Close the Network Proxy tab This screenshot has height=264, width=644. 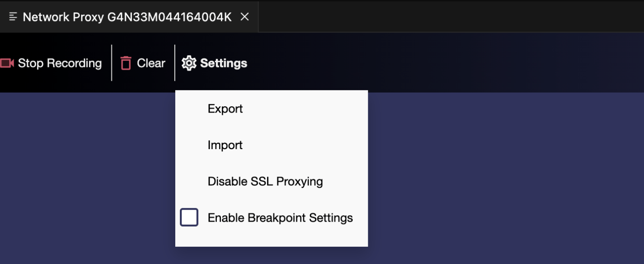(245, 17)
